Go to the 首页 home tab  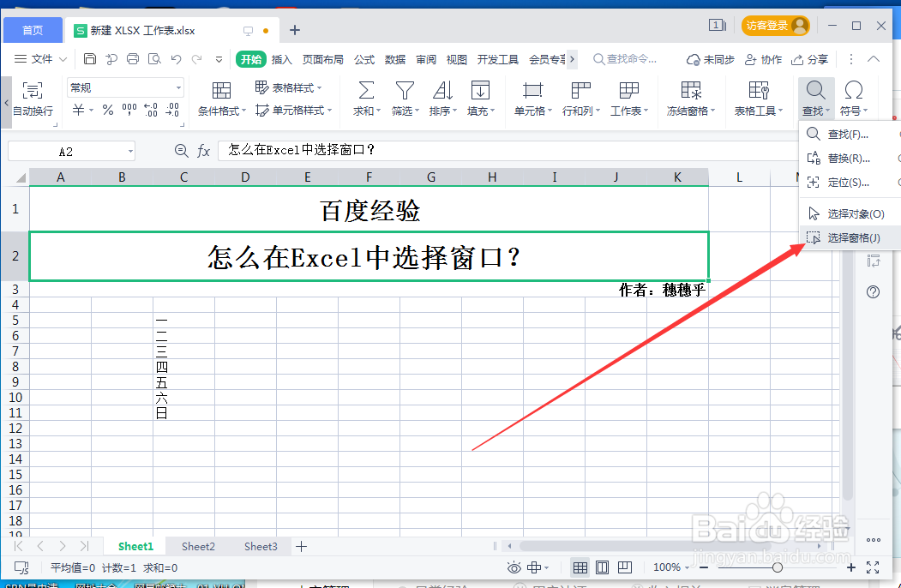pyautogui.click(x=33, y=30)
